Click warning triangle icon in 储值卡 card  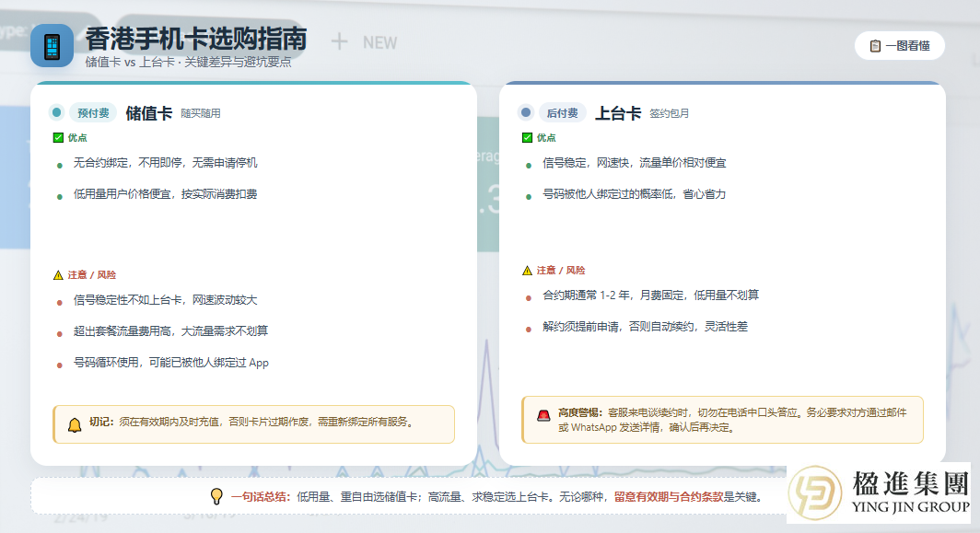[58, 275]
